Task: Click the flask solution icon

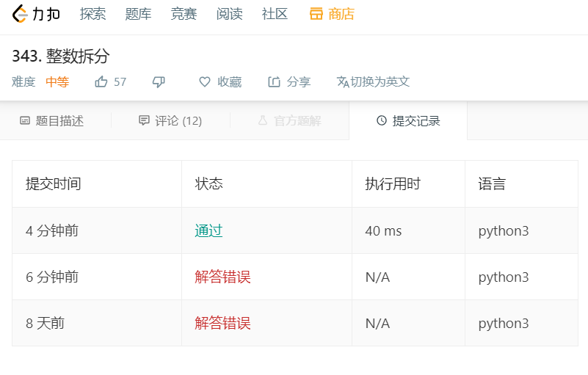Action: click(263, 120)
